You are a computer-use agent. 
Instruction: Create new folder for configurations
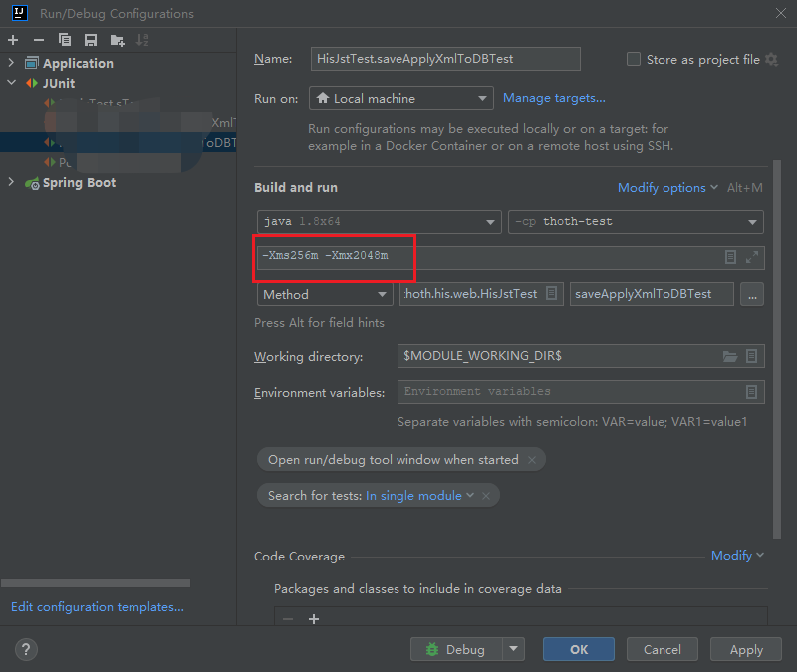117,40
